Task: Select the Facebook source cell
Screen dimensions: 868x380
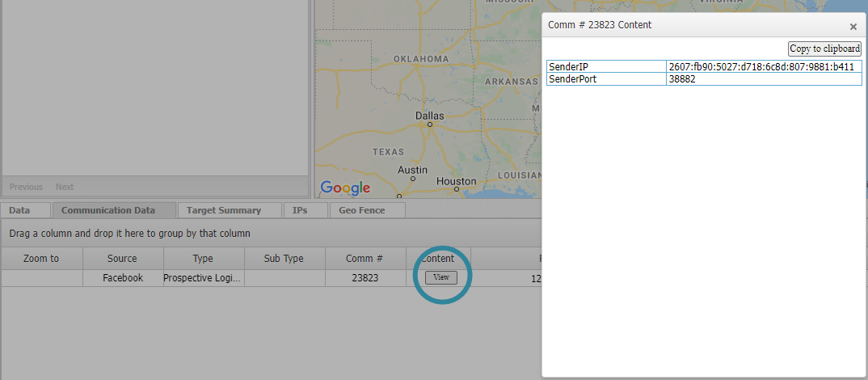Action: 123,278
